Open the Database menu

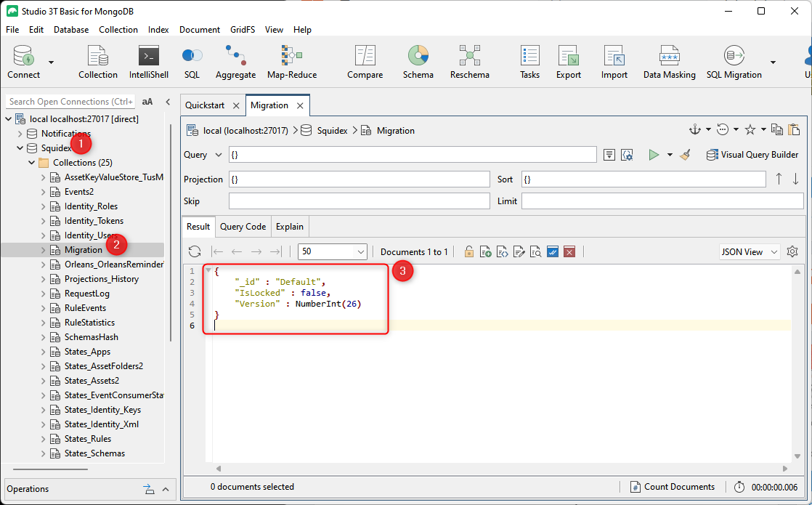(71, 30)
